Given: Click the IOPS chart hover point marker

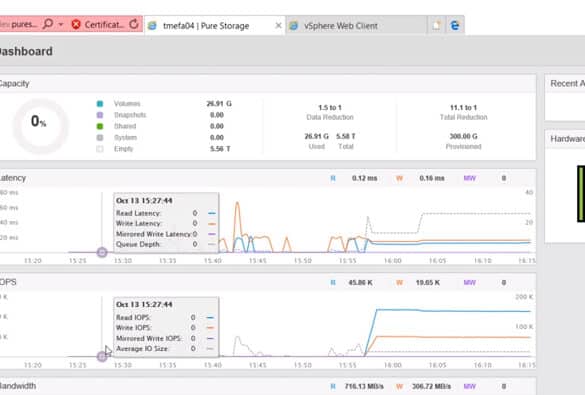Looking at the screenshot, I should click(x=102, y=357).
